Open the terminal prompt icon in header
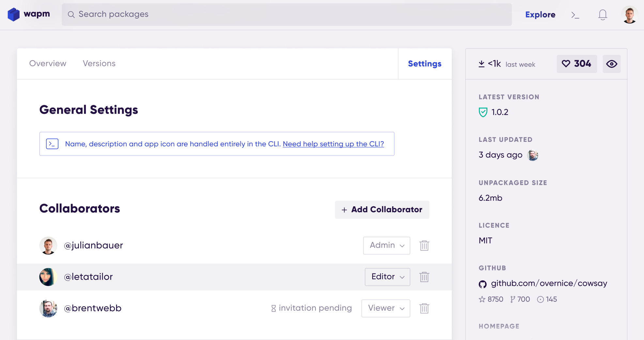This screenshot has width=644, height=340. tap(575, 15)
